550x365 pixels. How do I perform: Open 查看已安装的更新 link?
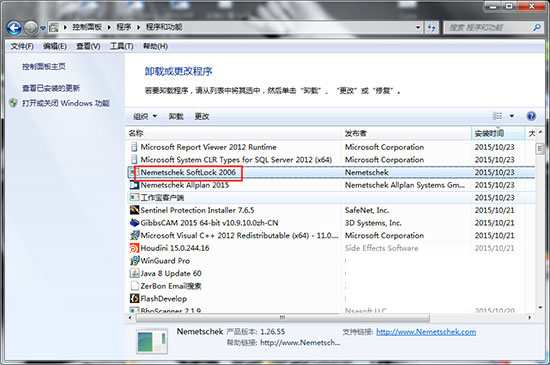click(x=51, y=88)
